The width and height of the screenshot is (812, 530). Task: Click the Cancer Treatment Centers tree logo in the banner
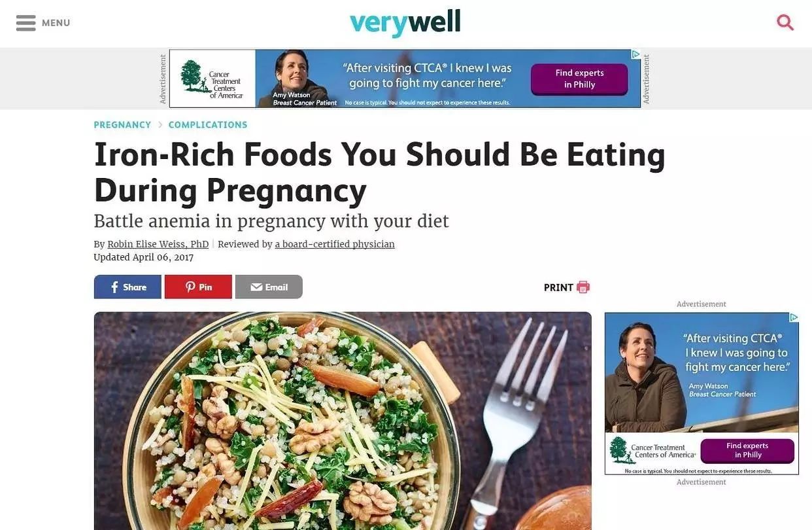[192, 75]
